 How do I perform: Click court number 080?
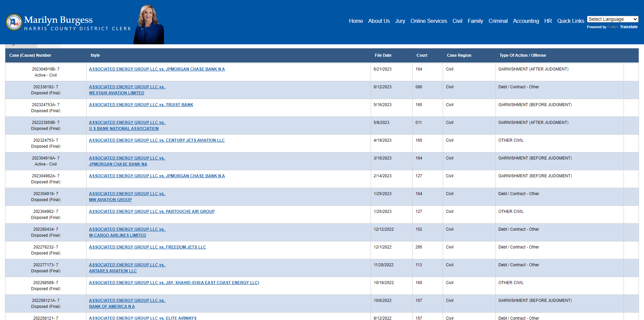419,87
